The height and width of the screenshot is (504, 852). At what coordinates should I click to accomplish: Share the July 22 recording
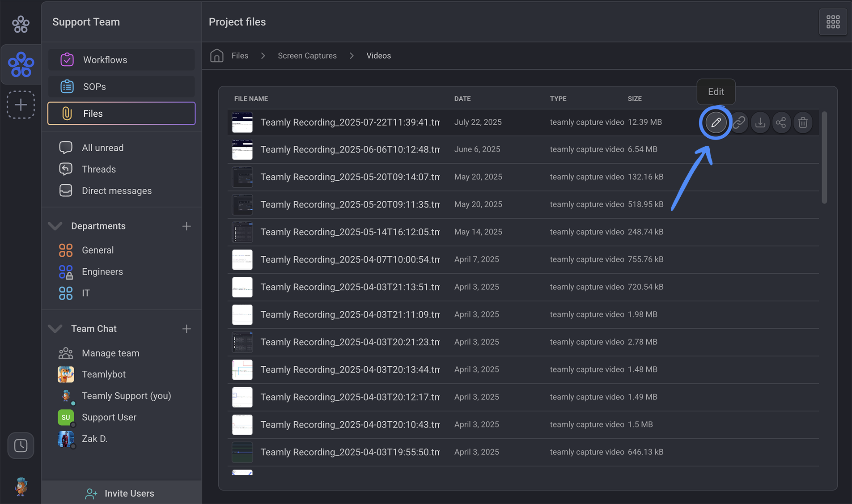pos(781,122)
